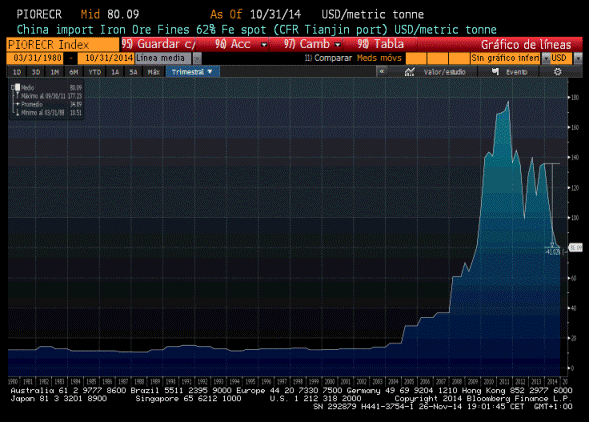This screenshot has width=589, height=422.
Task: Click the Mínimo marker in legend
Action: tap(17, 113)
